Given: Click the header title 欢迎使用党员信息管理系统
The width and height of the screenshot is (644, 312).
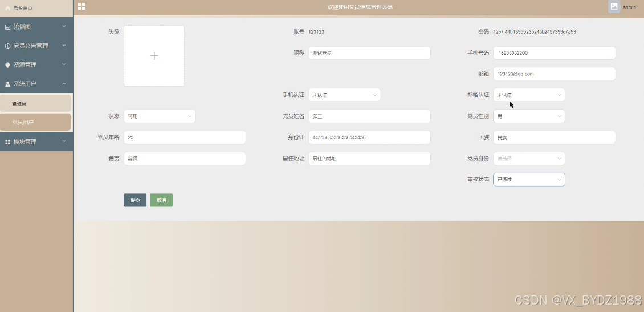Looking at the screenshot, I should click(x=360, y=7).
